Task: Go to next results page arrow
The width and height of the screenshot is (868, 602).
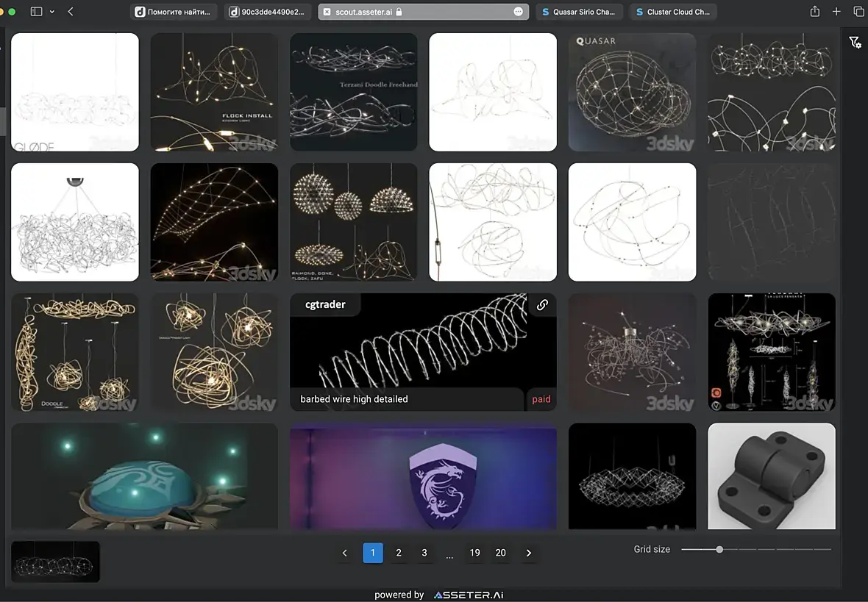Action: [x=528, y=553]
